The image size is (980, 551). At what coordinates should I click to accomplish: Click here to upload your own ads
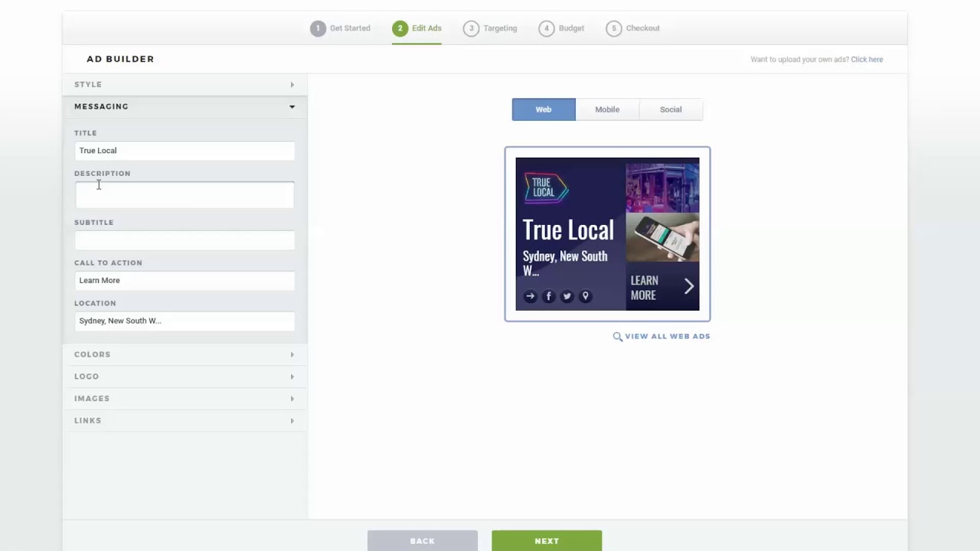[867, 60]
